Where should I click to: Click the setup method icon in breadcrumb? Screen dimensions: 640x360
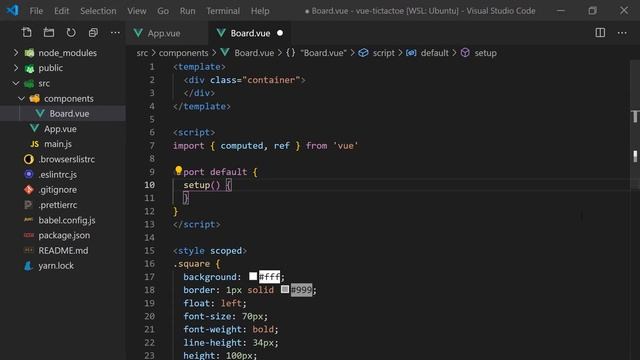[465, 53]
